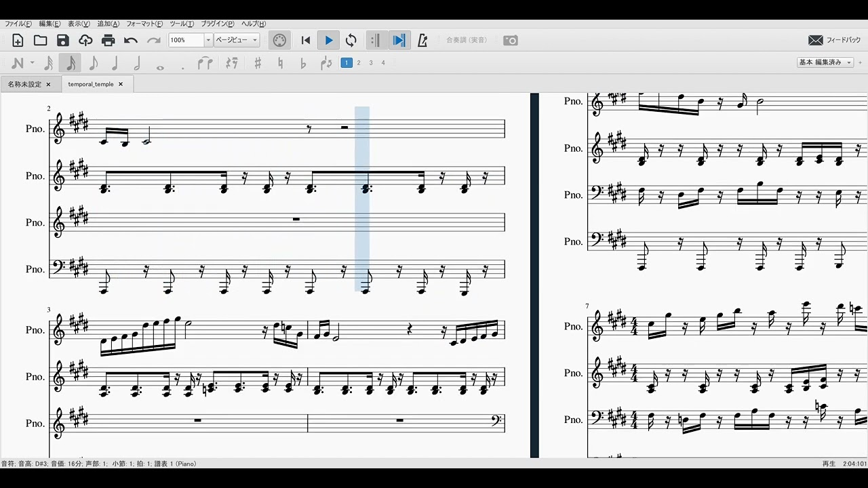Open the 編集(E) menu

(50, 24)
